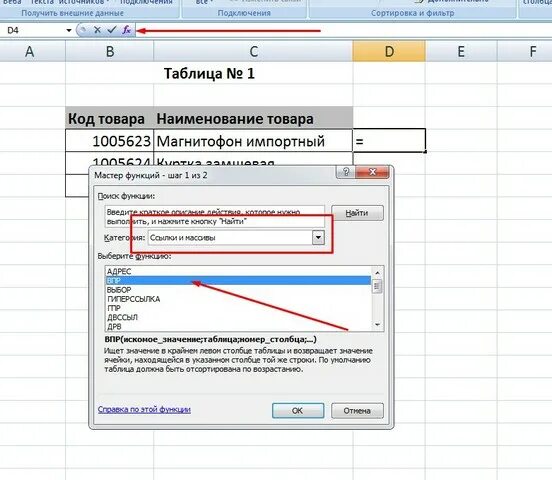Click the confirm entry checkmark in formula bar
Image resolution: width=552 pixels, height=480 pixels.
tap(112, 30)
